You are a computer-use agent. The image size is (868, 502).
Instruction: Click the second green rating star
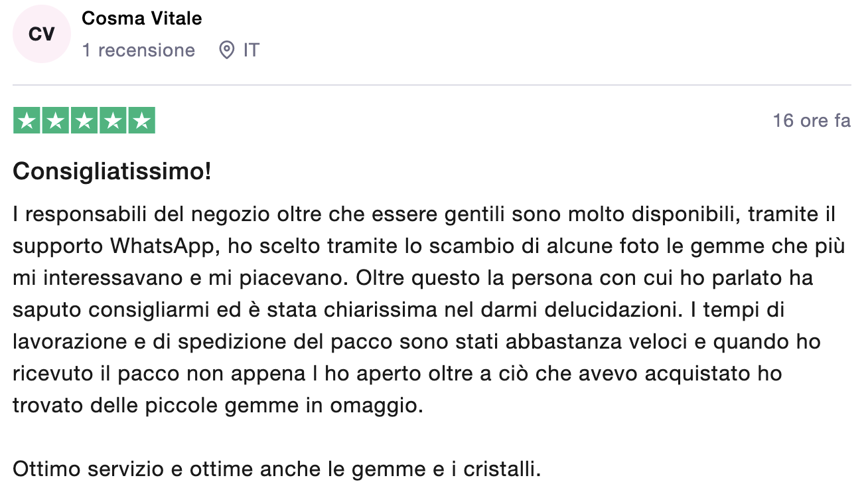pos(56,121)
